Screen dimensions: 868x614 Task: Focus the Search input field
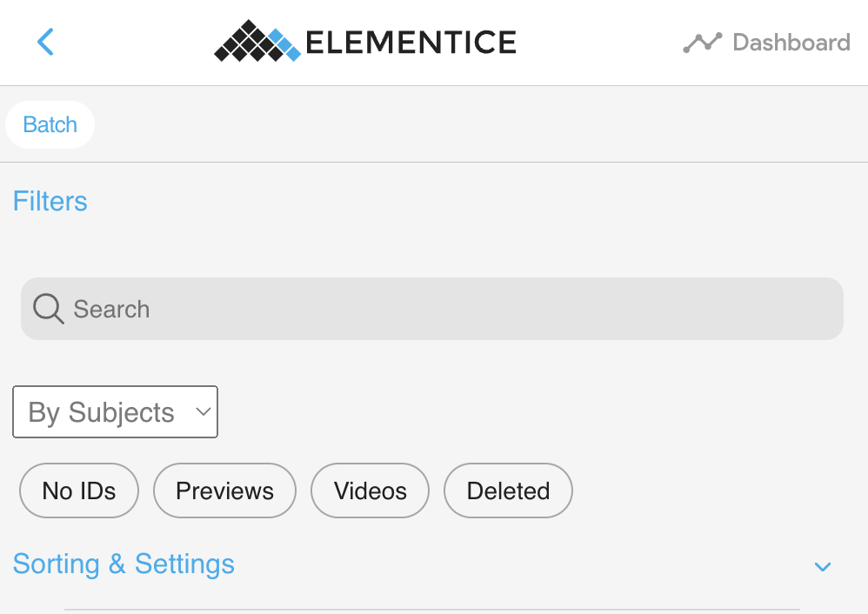pos(431,309)
